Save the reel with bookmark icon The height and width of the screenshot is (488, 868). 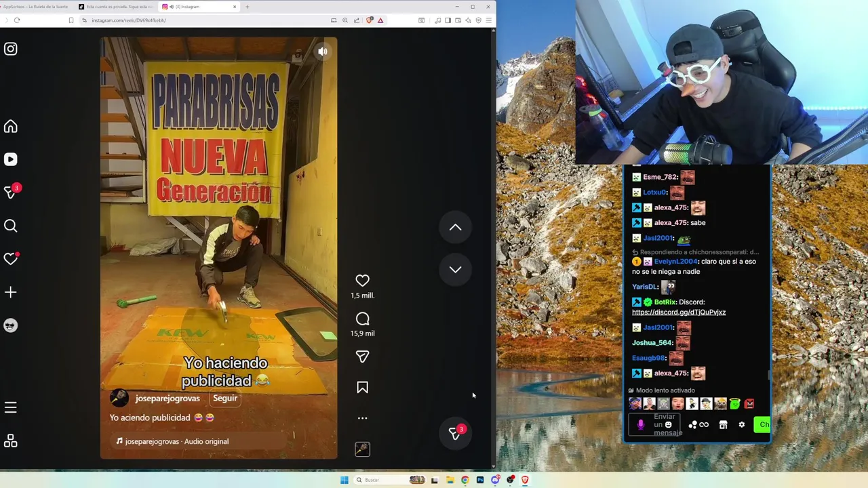point(362,388)
